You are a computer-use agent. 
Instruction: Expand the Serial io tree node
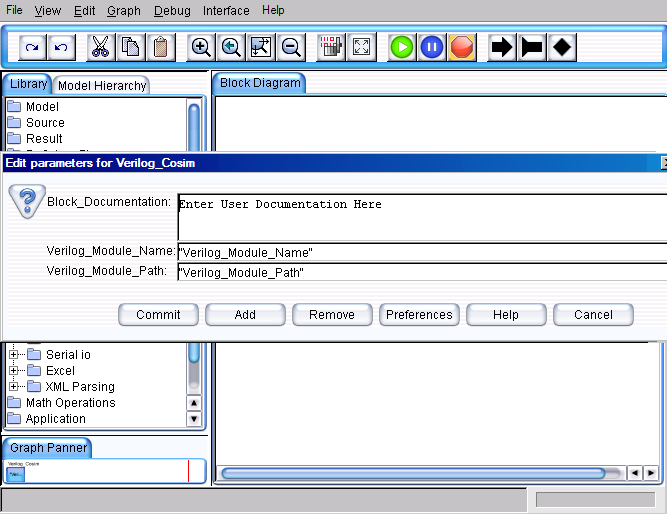[14, 354]
